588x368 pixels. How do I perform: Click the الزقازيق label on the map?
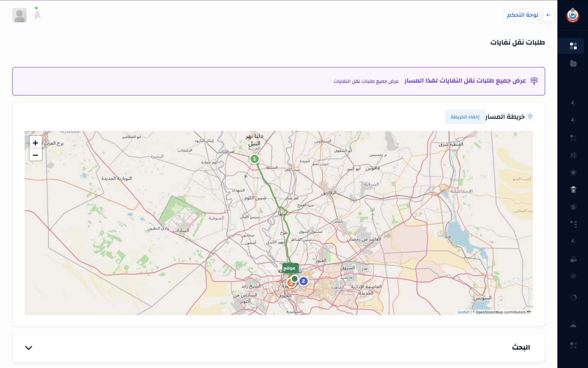coord(329,192)
